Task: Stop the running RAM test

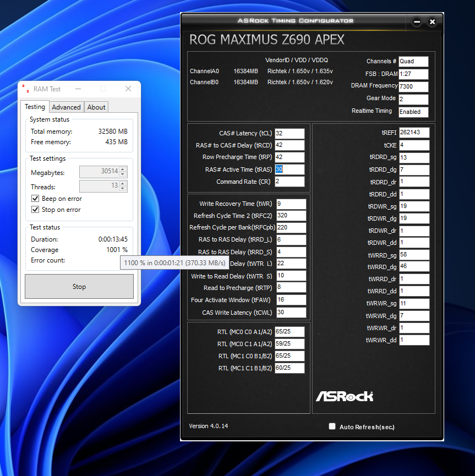Action: tap(79, 287)
